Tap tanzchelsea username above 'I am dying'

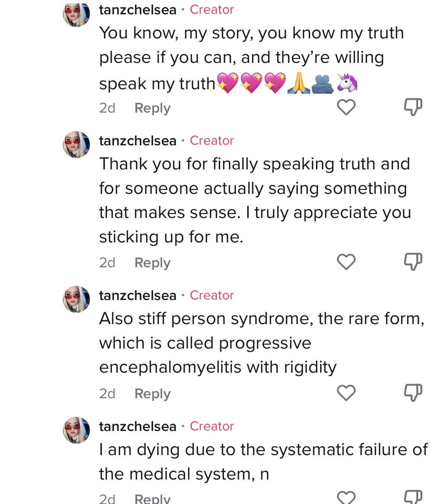tap(138, 426)
